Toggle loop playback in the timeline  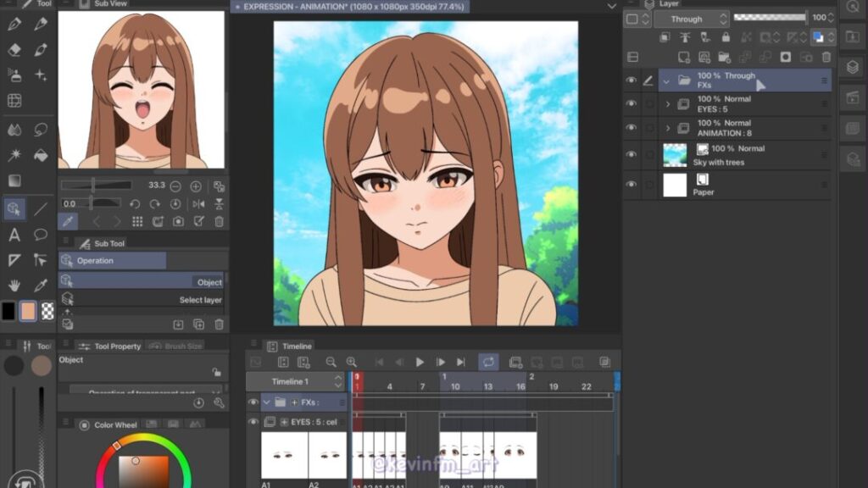point(488,362)
